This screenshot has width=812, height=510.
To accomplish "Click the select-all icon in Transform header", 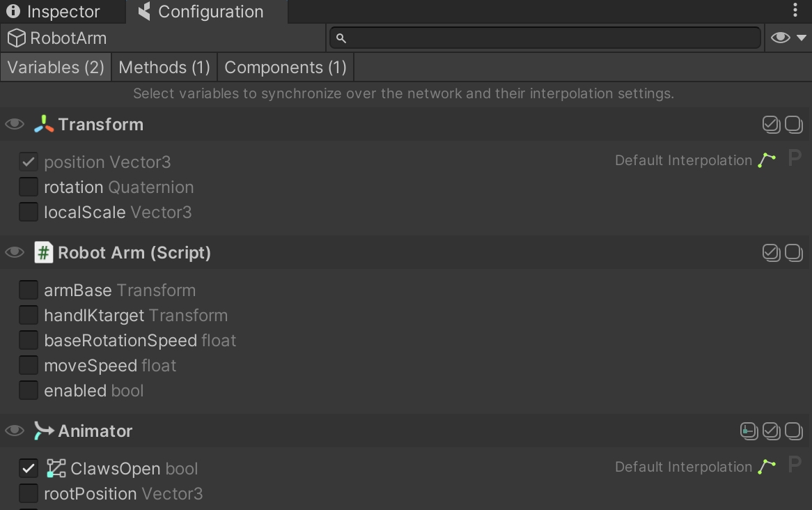I will [x=771, y=125].
